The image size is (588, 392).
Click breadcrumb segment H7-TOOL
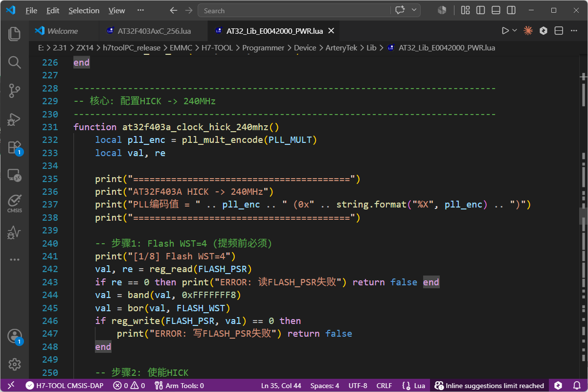tap(217, 48)
